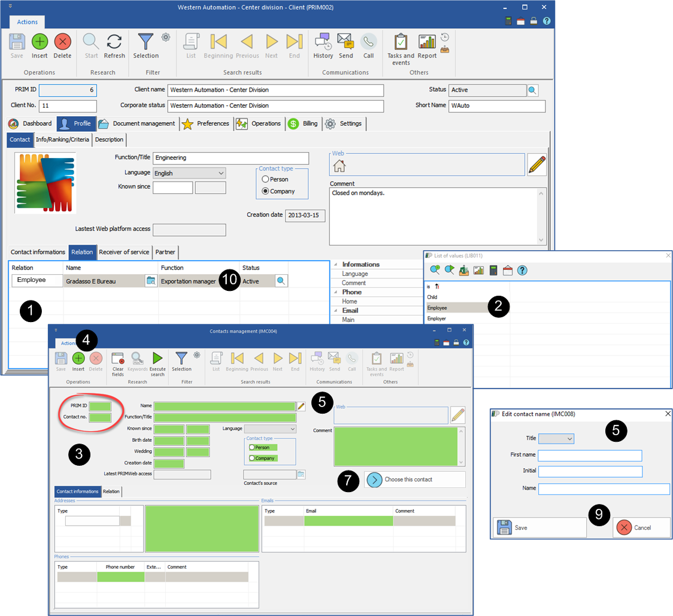Select the Person radio in Contacts management

(x=252, y=447)
